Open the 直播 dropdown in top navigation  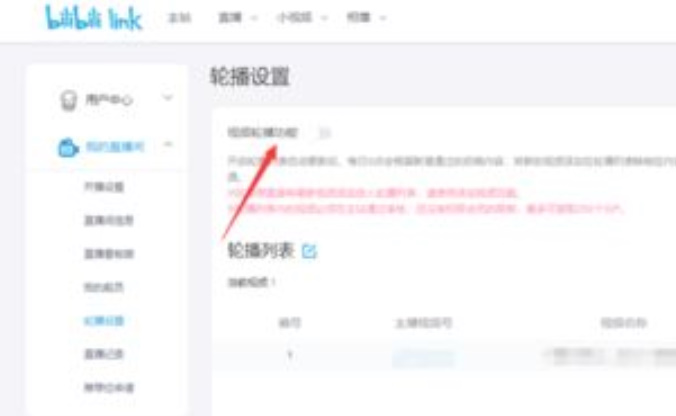pyautogui.click(x=237, y=18)
